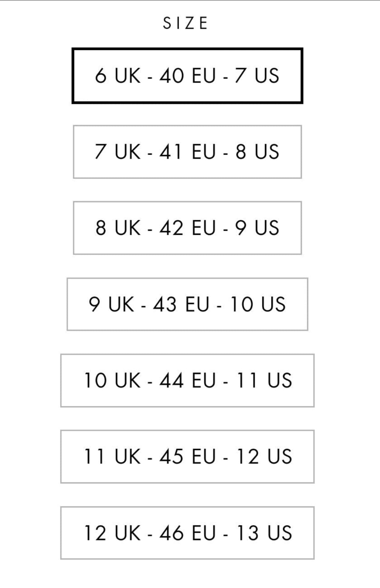Select the EU 40 shoe size
380x588 pixels.
[187, 76]
